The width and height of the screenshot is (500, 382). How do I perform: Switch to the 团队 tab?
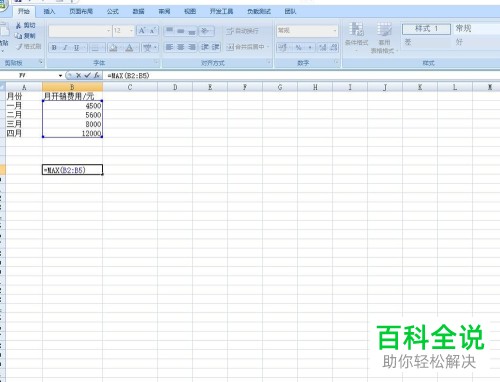tap(290, 11)
